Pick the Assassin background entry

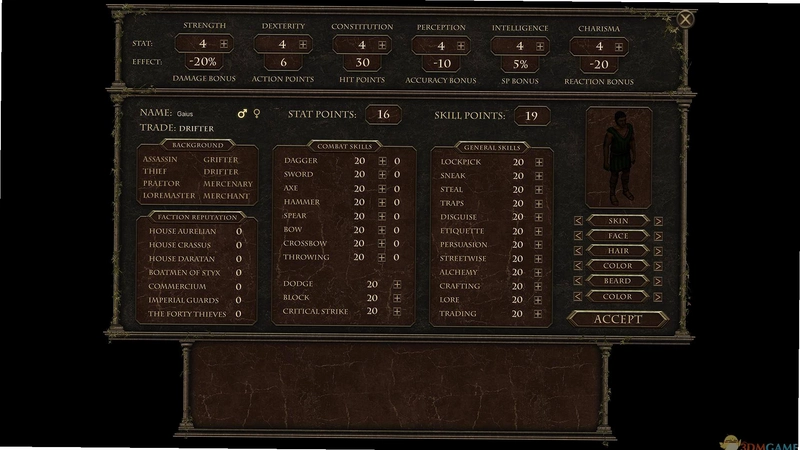tap(160, 159)
